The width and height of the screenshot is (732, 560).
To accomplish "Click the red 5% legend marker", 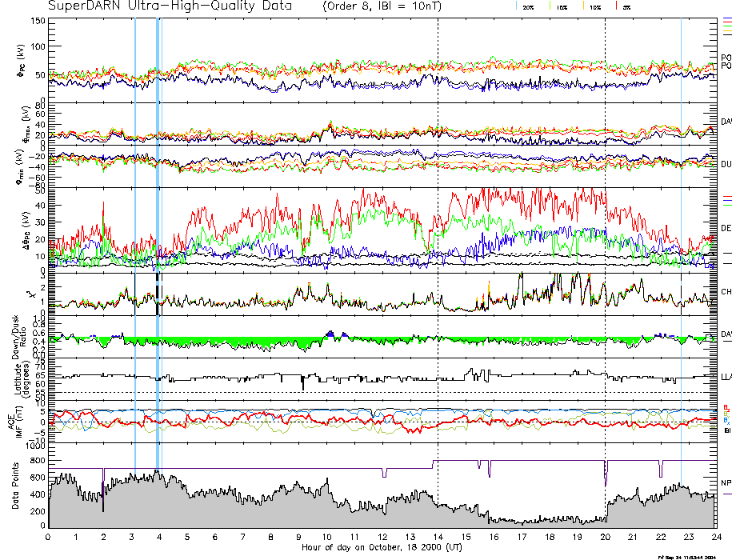I will 614,6.
